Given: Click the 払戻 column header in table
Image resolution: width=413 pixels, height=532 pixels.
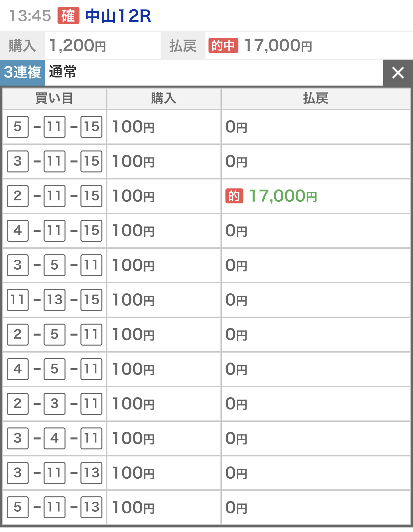Looking at the screenshot, I should pos(316,99).
